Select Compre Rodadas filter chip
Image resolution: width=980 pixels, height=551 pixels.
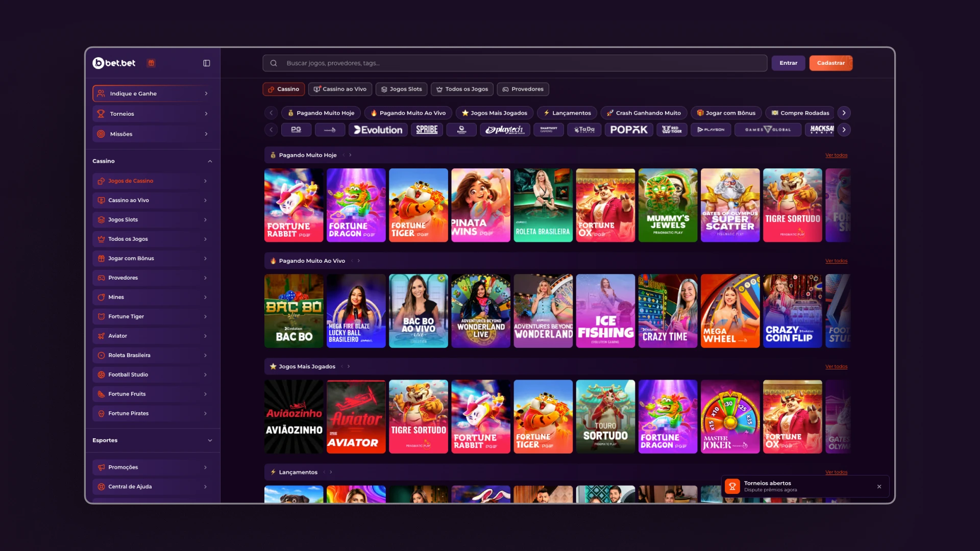tap(800, 113)
